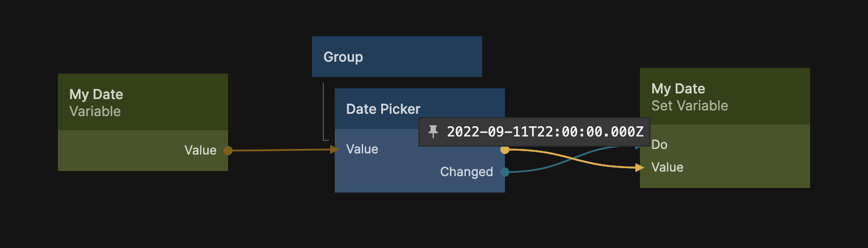
Task: Click the pin icon on the value tooltip
Action: 433,132
